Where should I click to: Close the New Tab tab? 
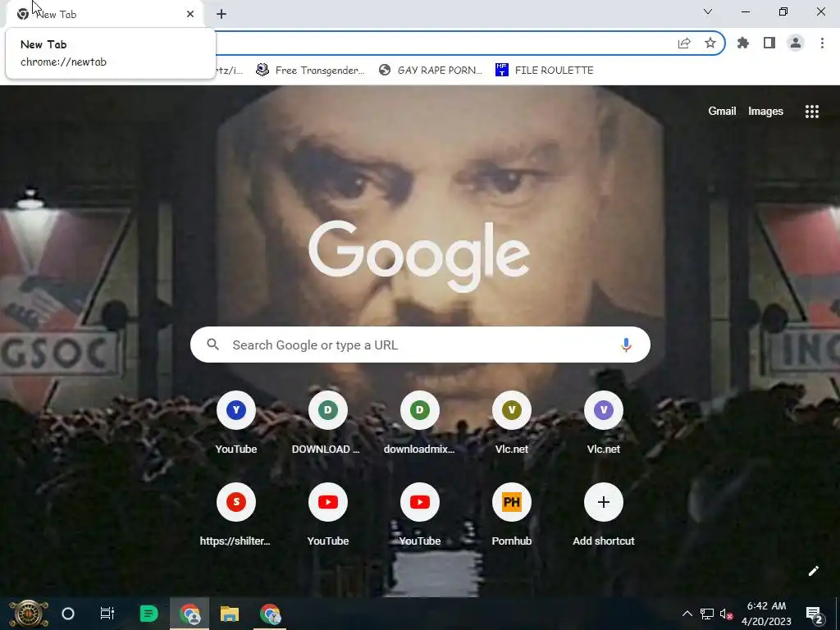(190, 14)
